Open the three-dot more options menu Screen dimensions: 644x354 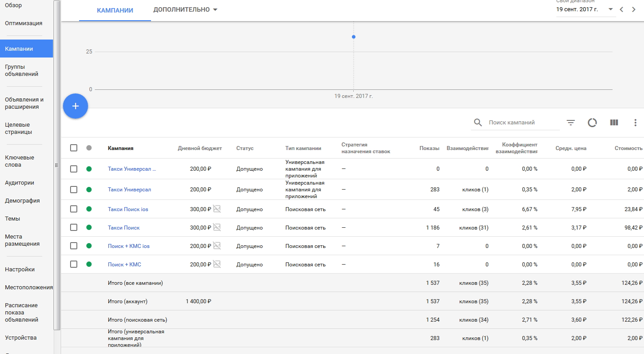(635, 123)
